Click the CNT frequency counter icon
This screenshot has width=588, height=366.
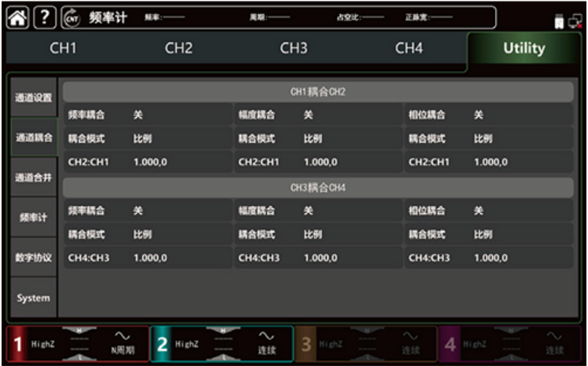70,17
